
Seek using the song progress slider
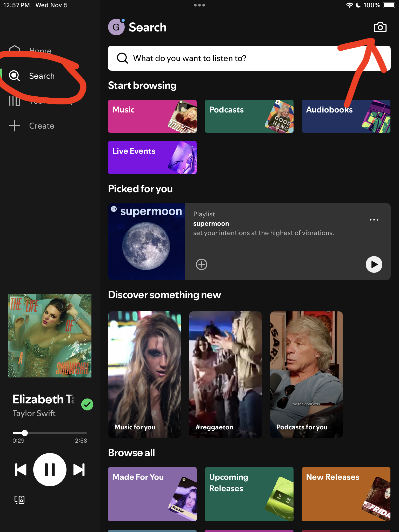click(50, 433)
